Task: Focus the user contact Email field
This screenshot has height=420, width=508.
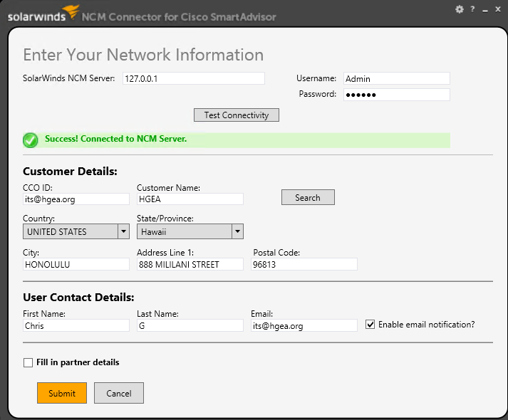Action: [304, 325]
